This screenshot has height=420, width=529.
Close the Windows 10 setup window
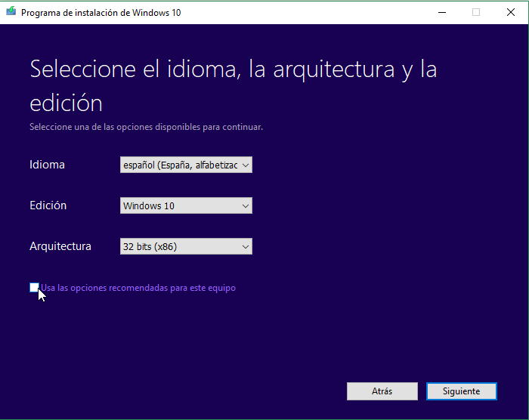(x=511, y=13)
